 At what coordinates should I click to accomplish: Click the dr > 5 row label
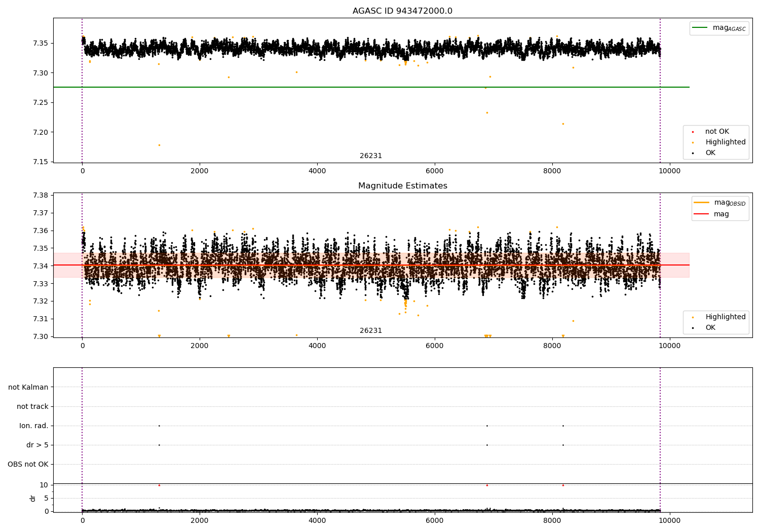(x=37, y=445)
